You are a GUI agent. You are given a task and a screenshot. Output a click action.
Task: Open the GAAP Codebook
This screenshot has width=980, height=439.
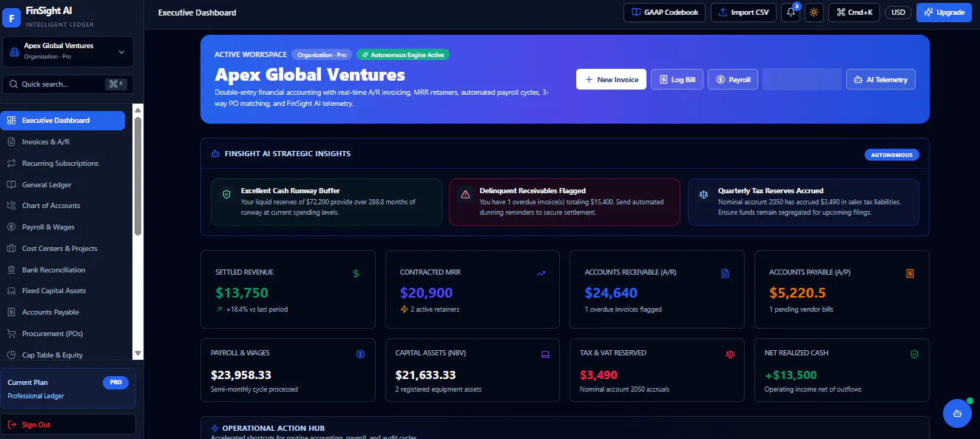click(x=665, y=13)
